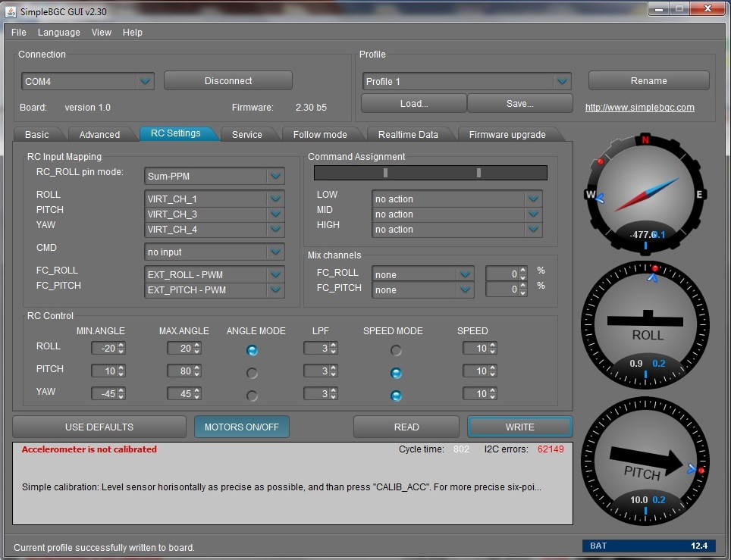Click the FC_ROLL mix percent spinner

coord(523,274)
